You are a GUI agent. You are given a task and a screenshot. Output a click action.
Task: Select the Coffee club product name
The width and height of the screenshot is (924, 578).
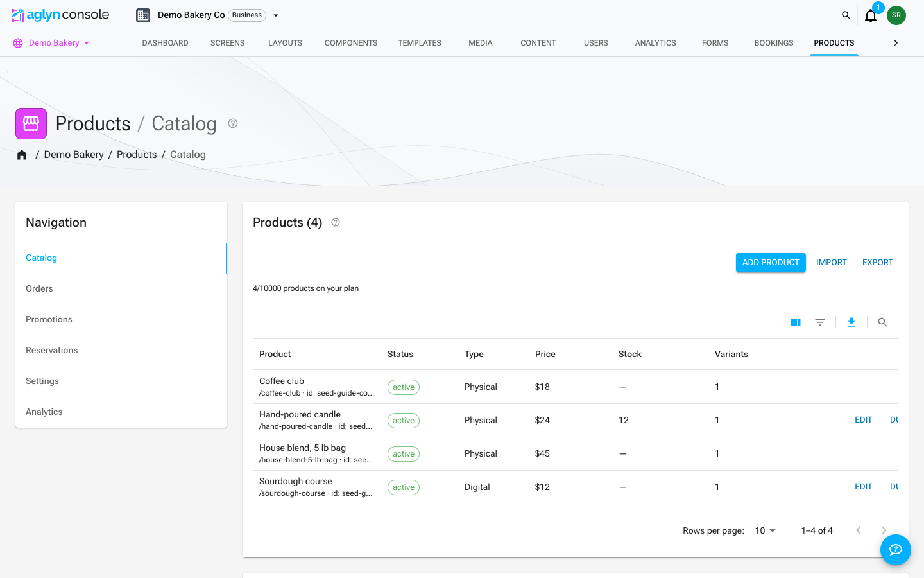point(282,381)
